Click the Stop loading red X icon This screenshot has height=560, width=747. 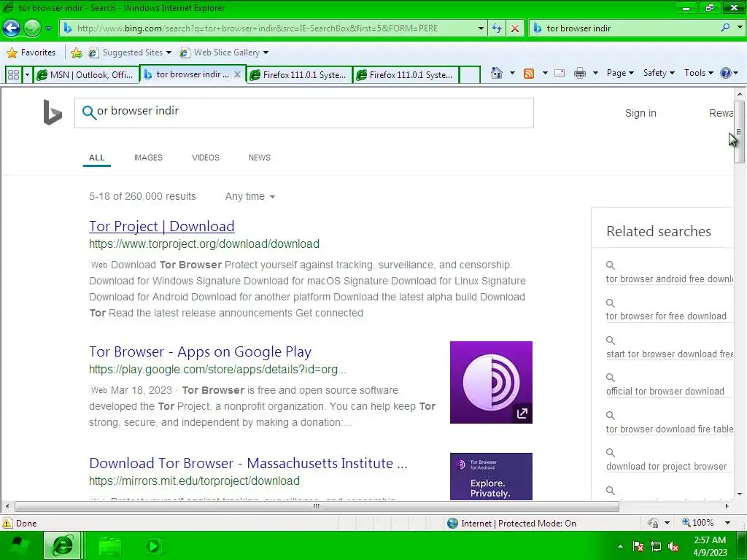[514, 28]
